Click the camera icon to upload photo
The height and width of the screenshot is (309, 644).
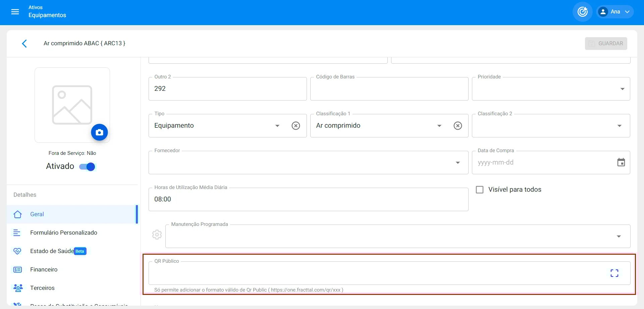point(99,132)
